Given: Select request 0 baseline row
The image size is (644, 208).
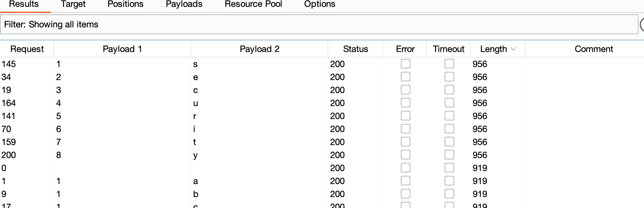Looking at the screenshot, I should point(171,168).
